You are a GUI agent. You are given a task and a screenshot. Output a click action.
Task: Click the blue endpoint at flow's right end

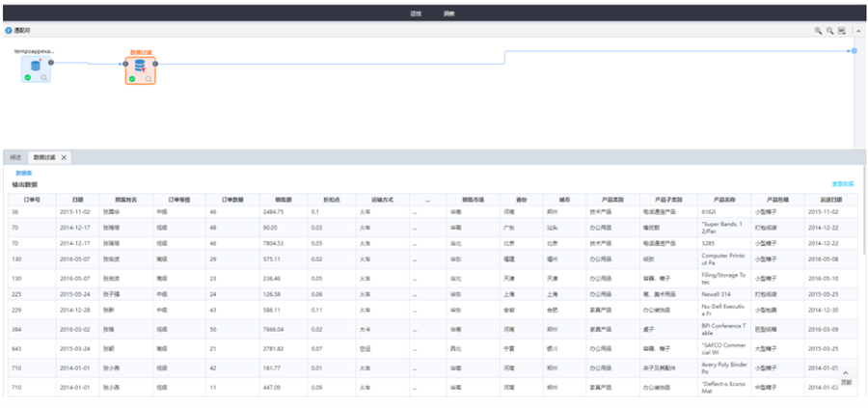(x=854, y=50)
